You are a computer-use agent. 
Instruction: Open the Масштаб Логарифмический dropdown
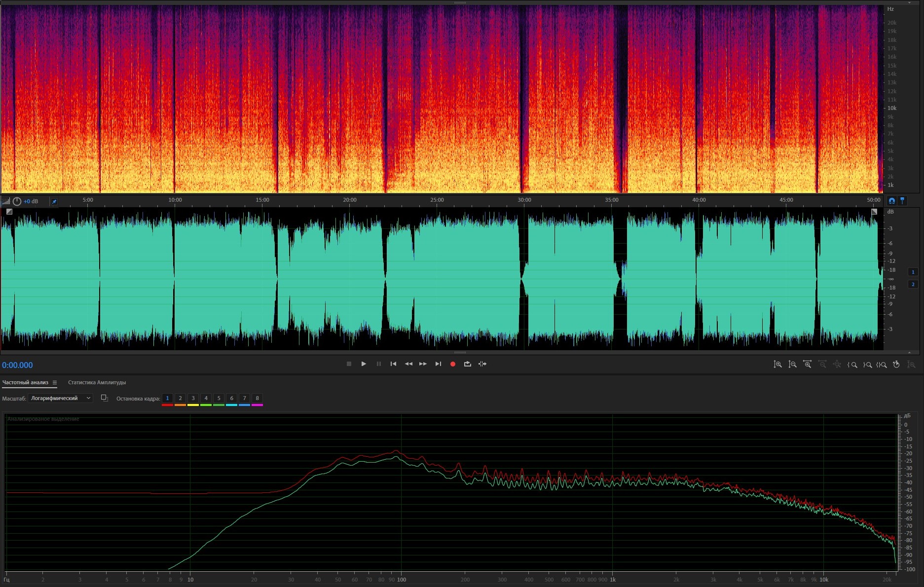tap(61, 398)
